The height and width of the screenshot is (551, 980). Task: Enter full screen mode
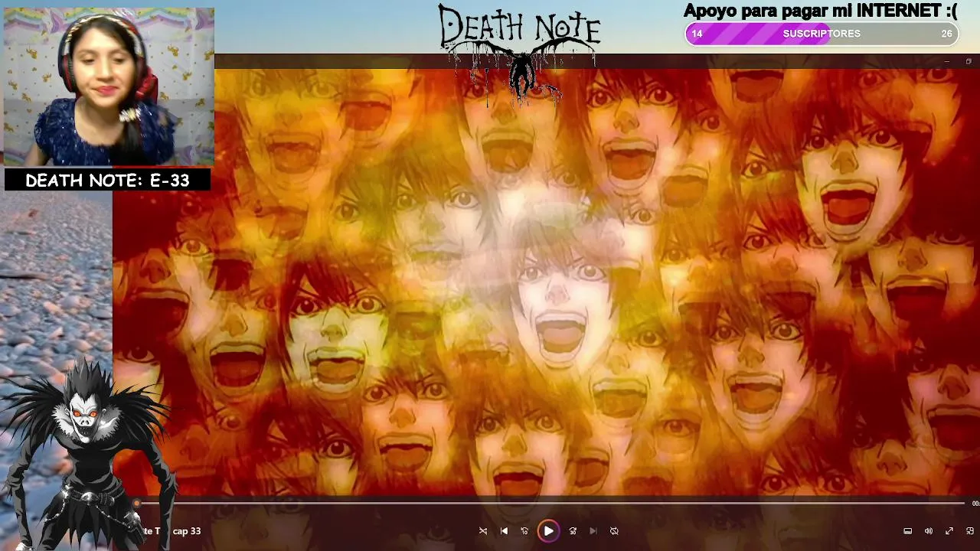tap(949, 531)
